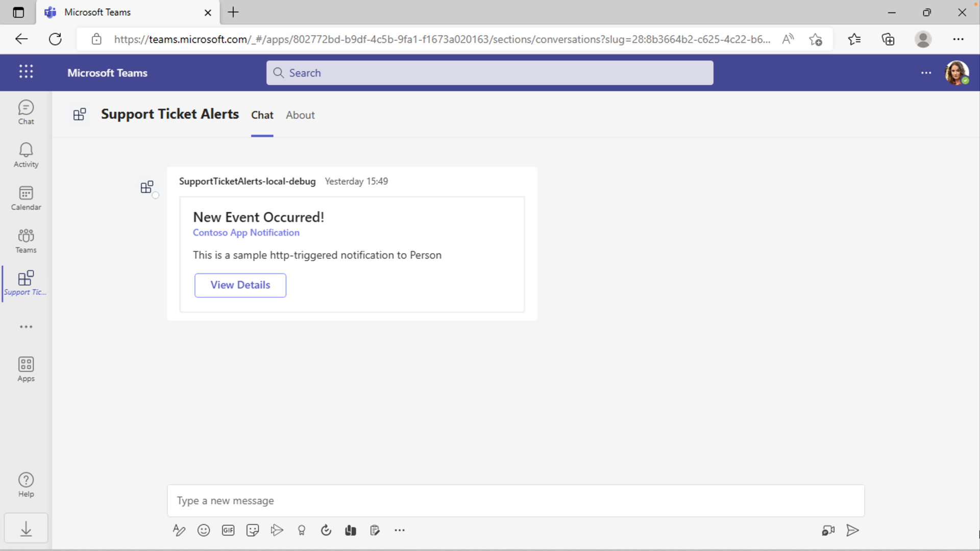Image resolution: width=980 pixels, height=551 pixels.
Task: Switch to About tab
Action: pyautogui.click(x=300, y=114)
